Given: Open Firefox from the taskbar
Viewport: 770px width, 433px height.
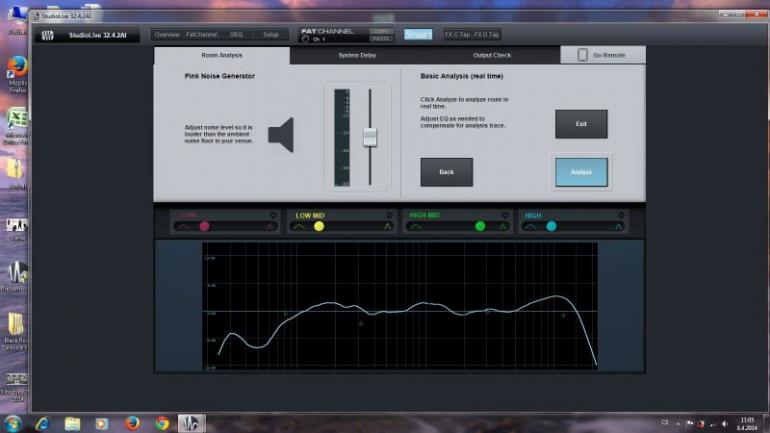Looking at the screenshot, I should click(x=132, y=423).
